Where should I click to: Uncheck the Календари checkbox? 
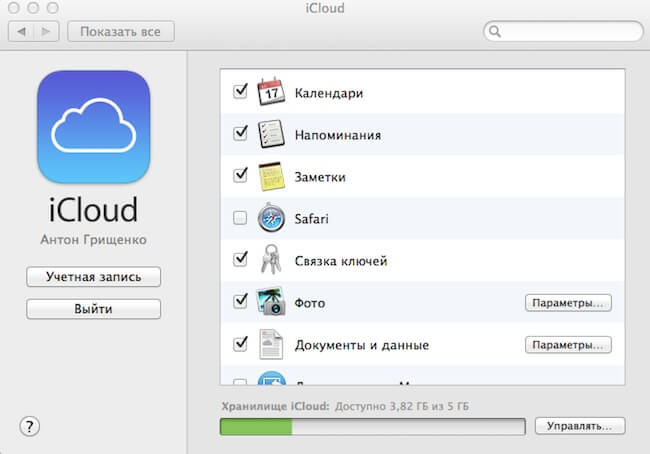(x=240, y=92)
